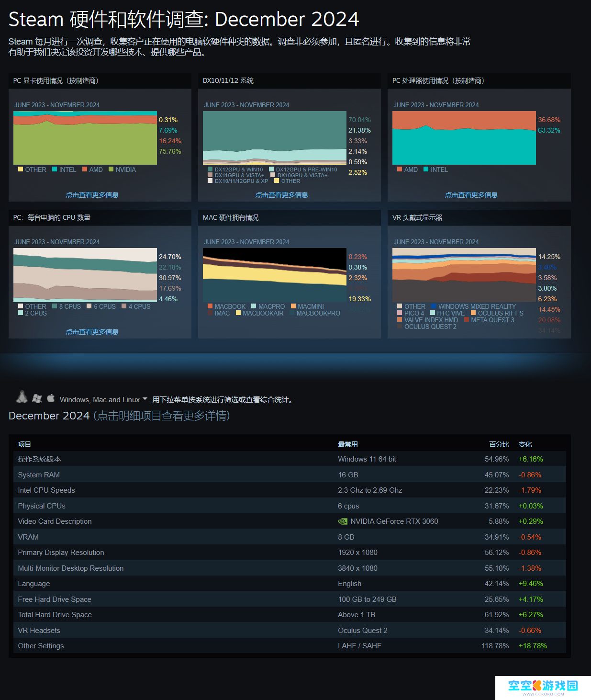Expand the Multi-Monitor Desktop Resolution row
The height and width of the screenshot is (700, 591).
pos(290,568)
